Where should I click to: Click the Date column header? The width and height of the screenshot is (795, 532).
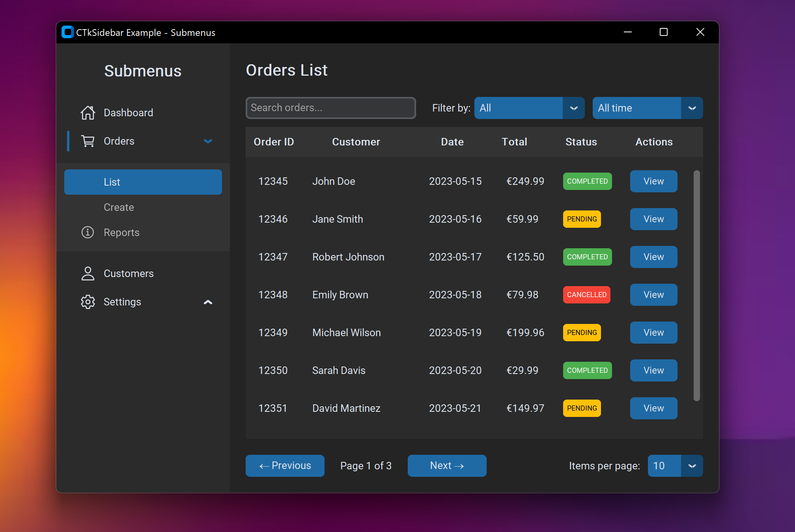452,142
